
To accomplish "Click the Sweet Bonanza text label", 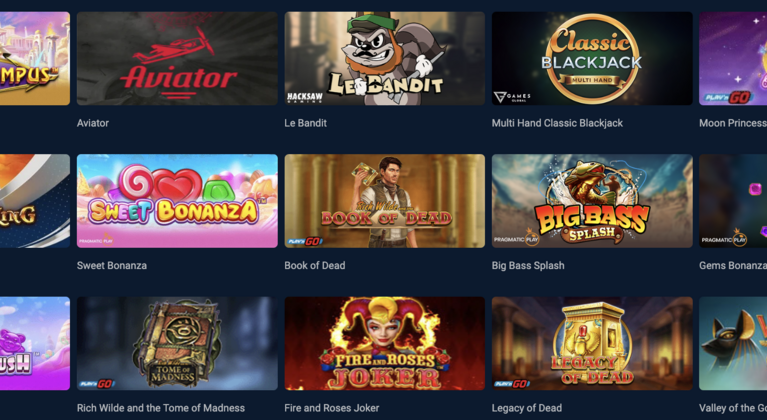I will point(112,265).
